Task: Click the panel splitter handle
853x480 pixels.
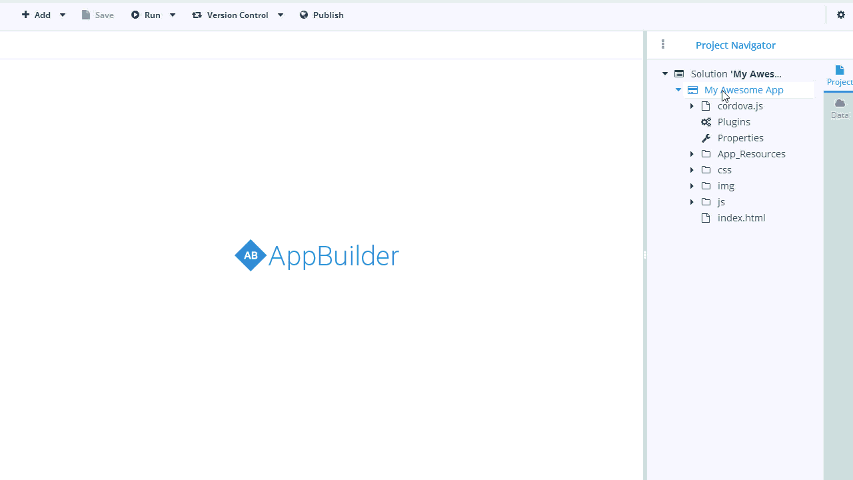Action: click(x=645, y=255)
